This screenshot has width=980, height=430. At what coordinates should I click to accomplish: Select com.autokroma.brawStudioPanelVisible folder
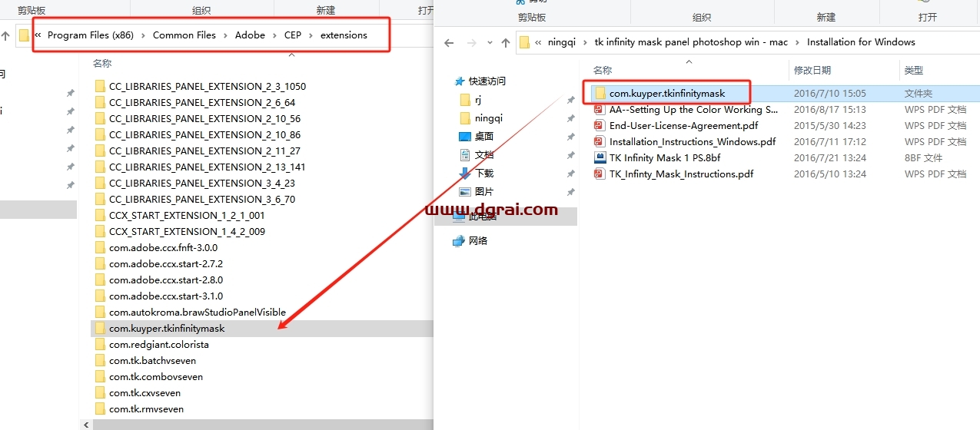click(198, 313)
